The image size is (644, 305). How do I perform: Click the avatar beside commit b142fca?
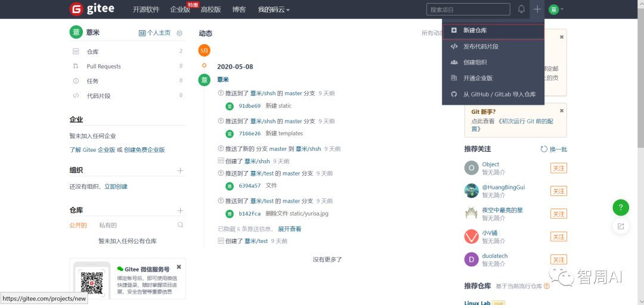coord(230,213)
